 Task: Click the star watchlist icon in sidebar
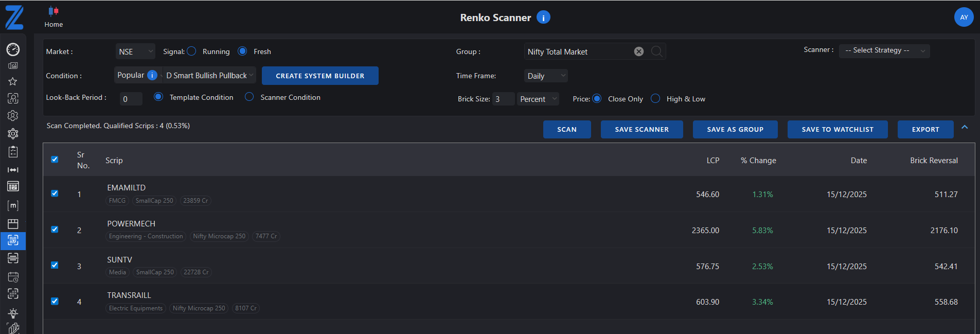(13, 81)
